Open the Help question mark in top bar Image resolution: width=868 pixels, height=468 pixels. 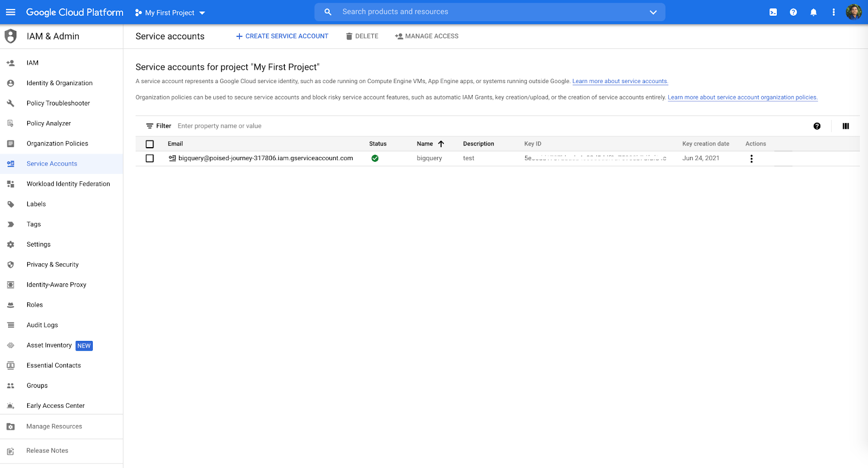pyautogui.click(x=793, y=12)
